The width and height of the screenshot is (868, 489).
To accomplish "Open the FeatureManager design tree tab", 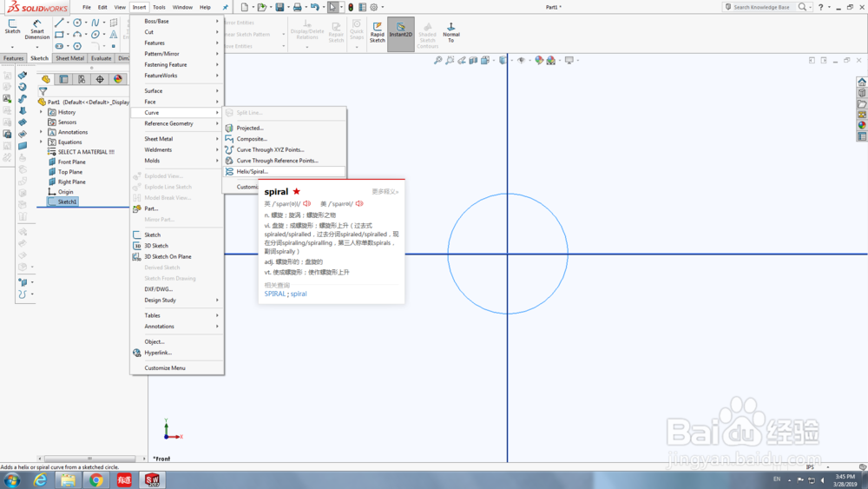I will pos(46,79).
